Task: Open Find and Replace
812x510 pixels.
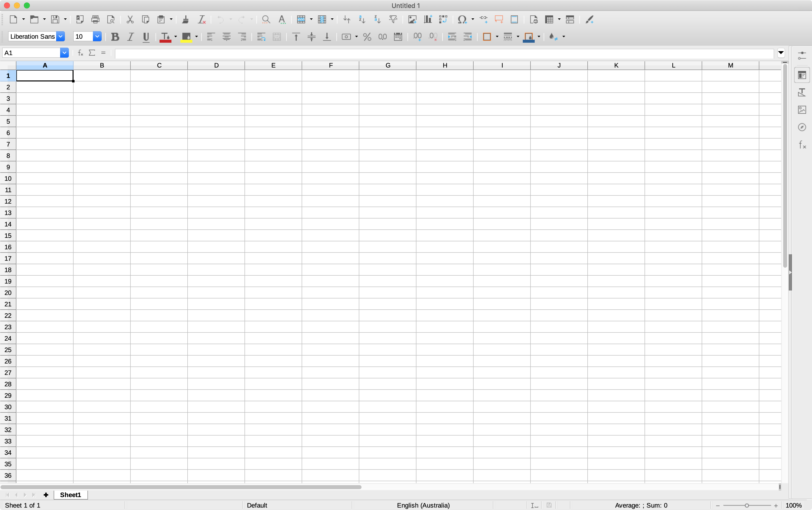Action: 266,20
